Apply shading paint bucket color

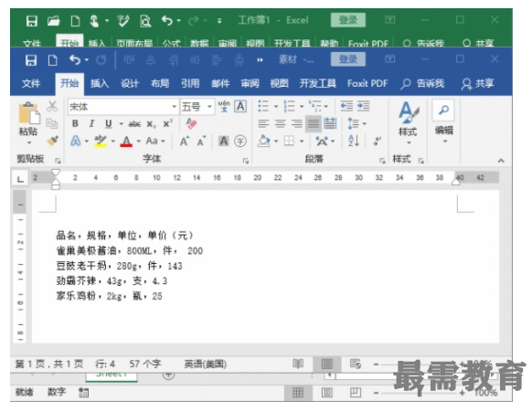[x=263, y=141]
